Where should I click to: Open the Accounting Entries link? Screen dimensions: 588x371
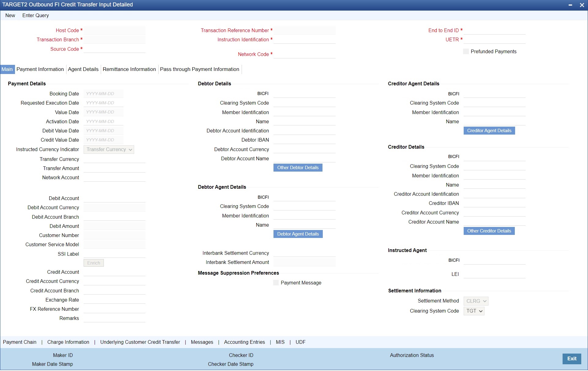point(244,342)
